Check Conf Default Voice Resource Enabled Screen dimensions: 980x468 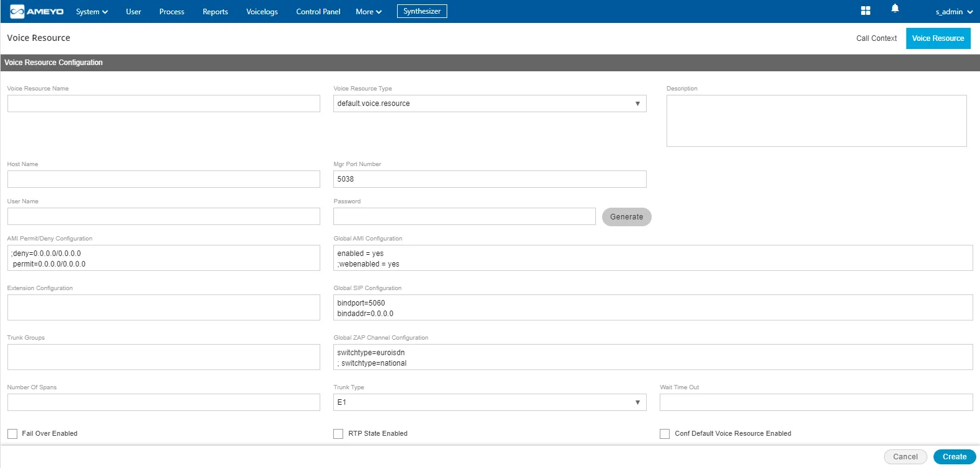click(x=665, y=434)
